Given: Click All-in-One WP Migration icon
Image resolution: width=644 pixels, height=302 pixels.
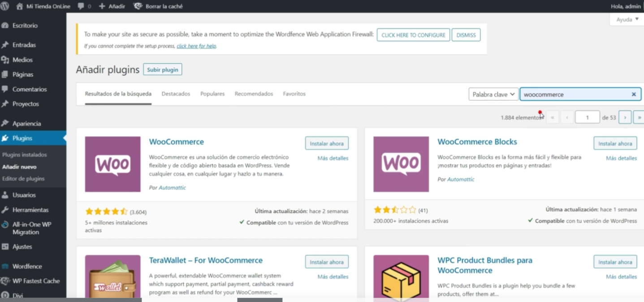Looking at the screenshot, I should [x=5, y=224].
